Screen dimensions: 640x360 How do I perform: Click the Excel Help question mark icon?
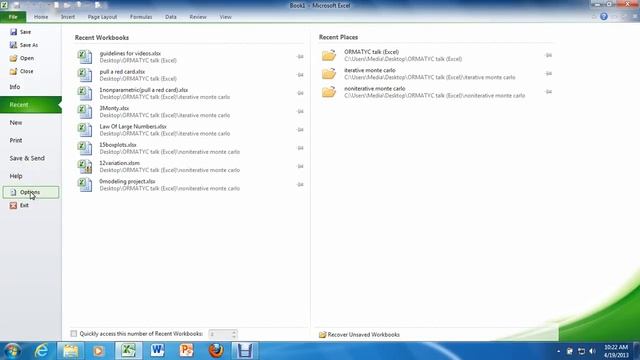[x=604, y=16]
